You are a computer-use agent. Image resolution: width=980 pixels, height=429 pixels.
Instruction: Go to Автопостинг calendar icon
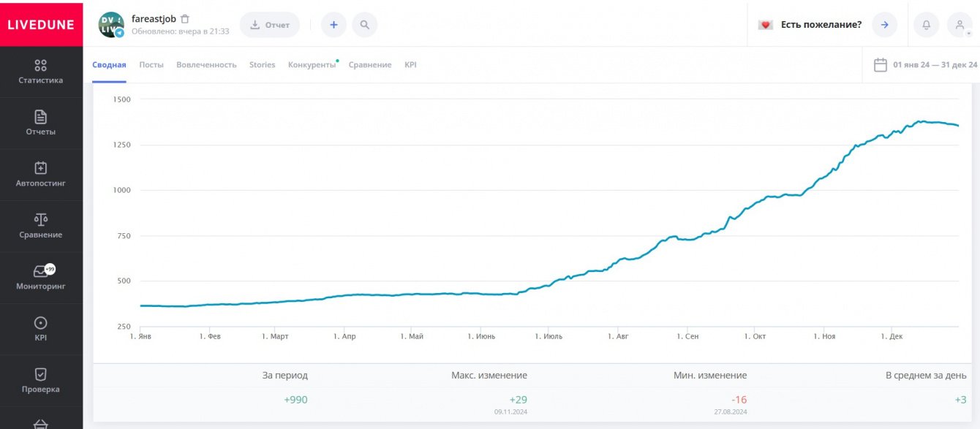41,168
